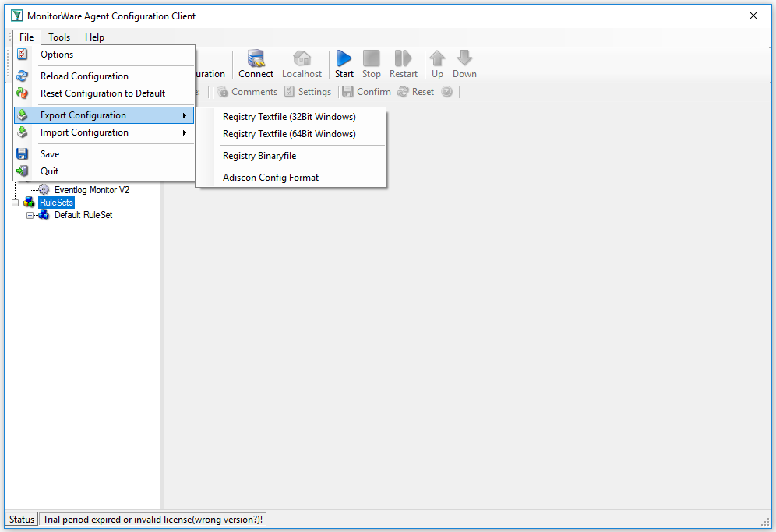This screenshot has width=776, height=532.
Task: Collapse the RuleSets tree node
Action: click(x=16, y=203)
